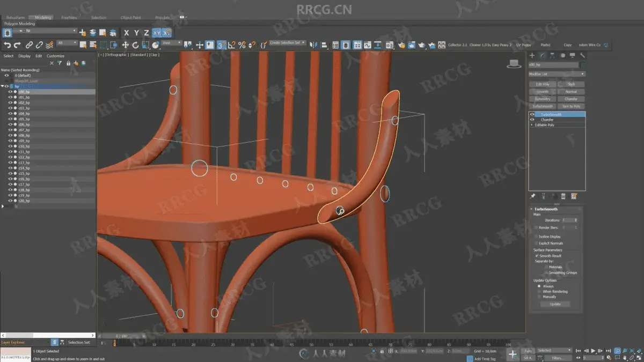This screenshot has height=362, width=644.
Task: Open the Display menu in Scene Explorer
Action: tap(25, 56)
